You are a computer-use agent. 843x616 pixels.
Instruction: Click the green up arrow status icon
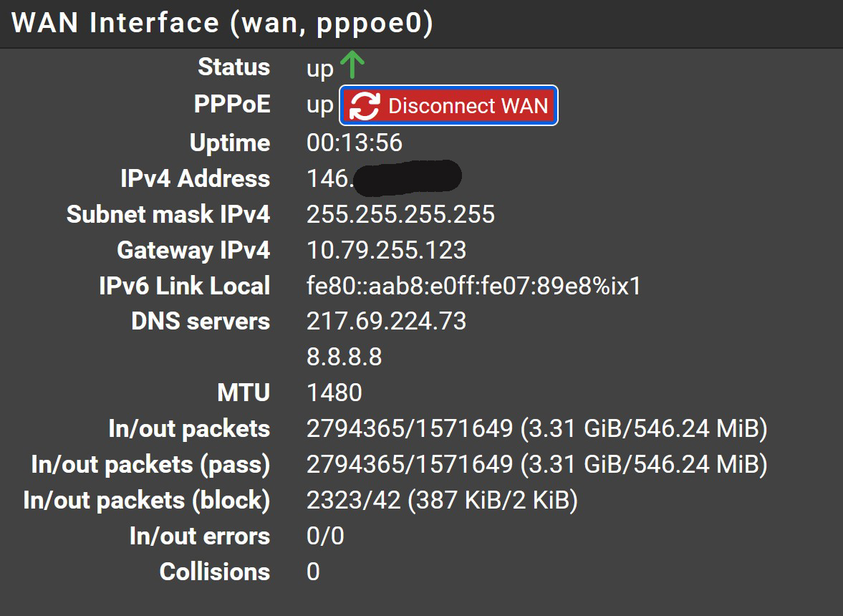tap(352, 65)
